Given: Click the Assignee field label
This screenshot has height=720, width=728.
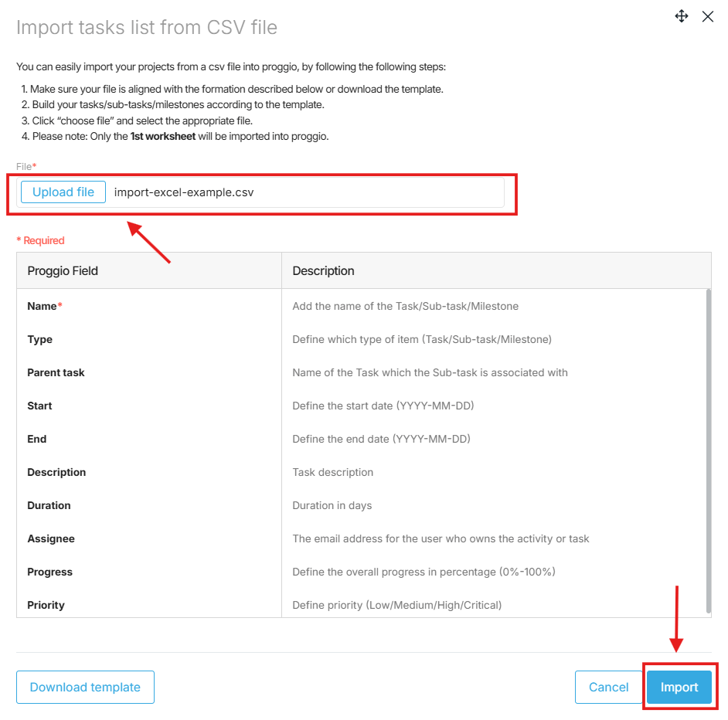Looking at the screenshot, I should [x=51, y=539].
